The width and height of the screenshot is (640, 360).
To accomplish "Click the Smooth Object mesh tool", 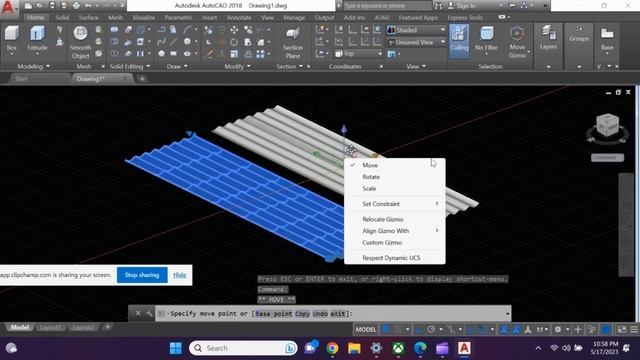I will (80, 42).
